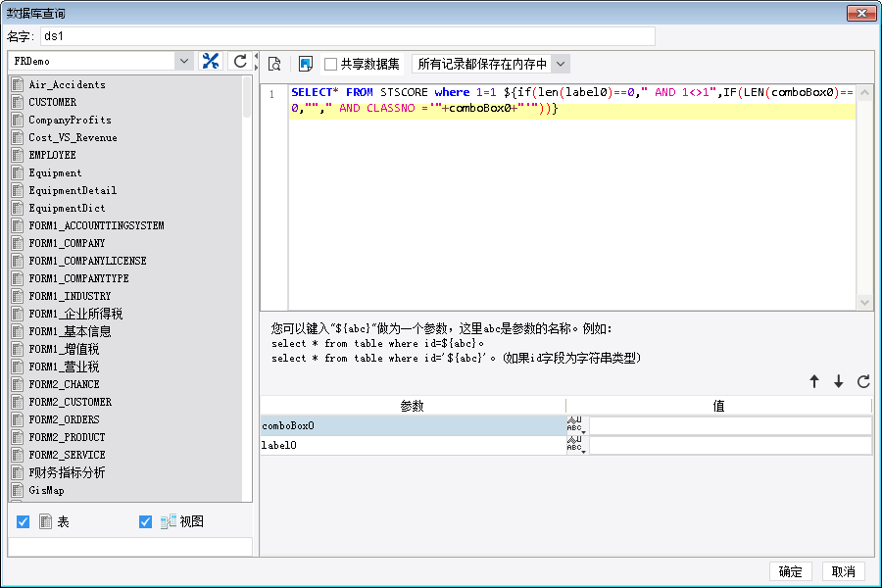Select CompanyProfits in the table list
This screenshot has width=882, height=588.
click(70, 120)
